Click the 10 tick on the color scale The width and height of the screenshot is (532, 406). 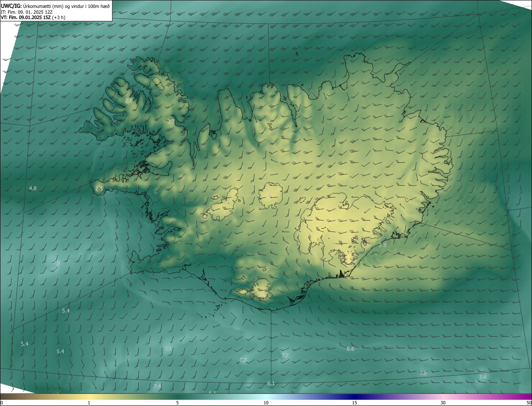[266, 403]
